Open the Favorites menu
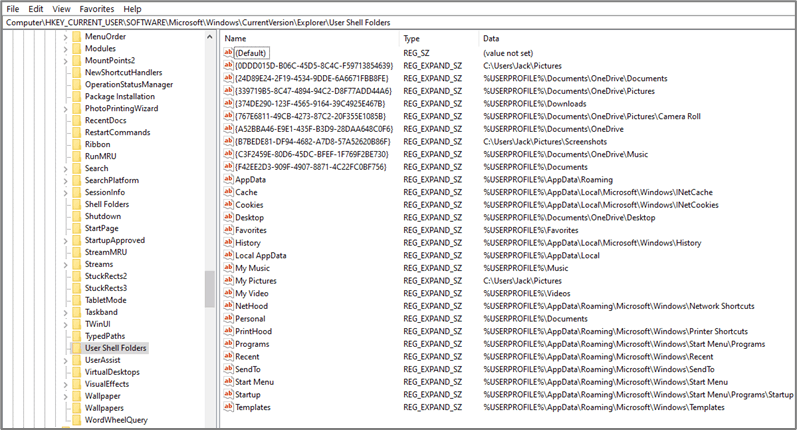797x430 pixels. [x=97, y=9]
